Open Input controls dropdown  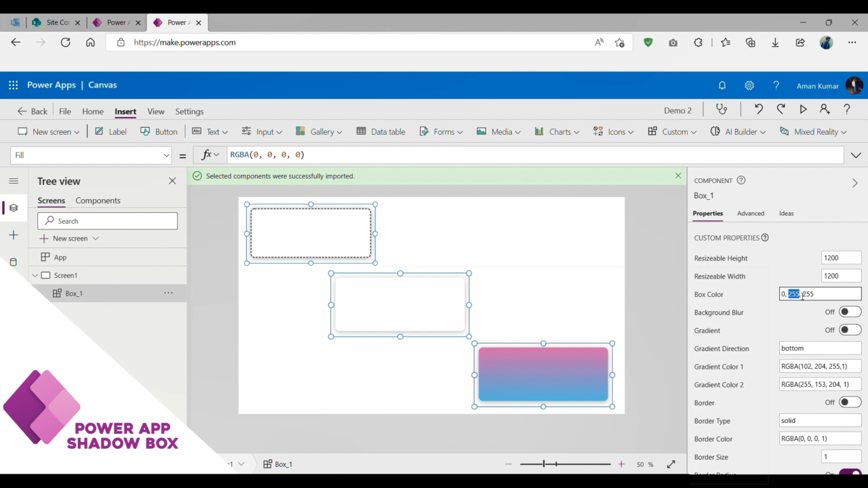[x=262, y=131]
